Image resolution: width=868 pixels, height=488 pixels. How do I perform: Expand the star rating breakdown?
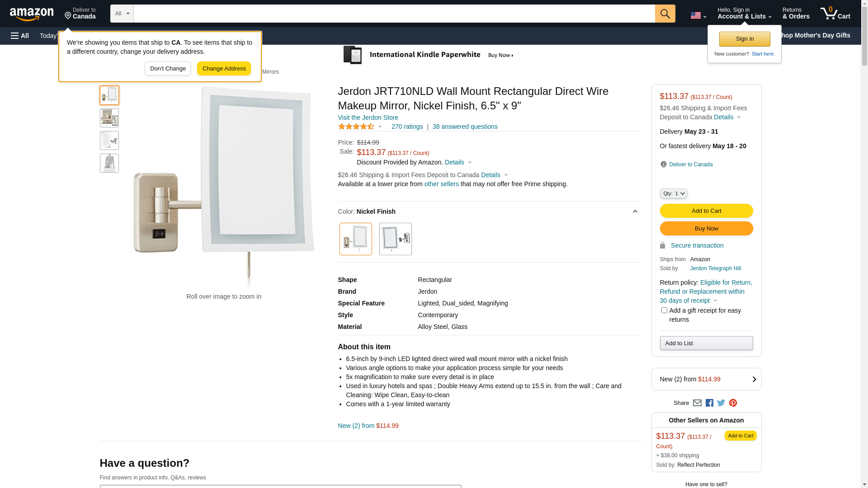click(x=360, y=127)
